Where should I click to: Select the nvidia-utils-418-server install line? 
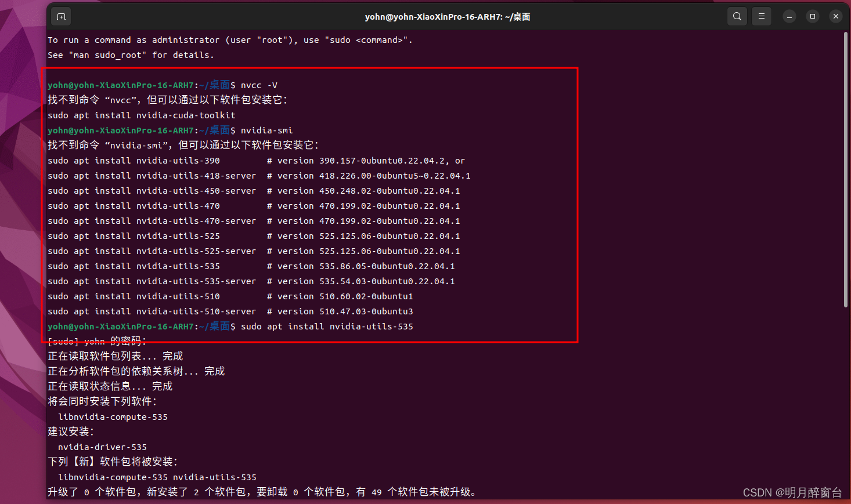coord(259,176)
